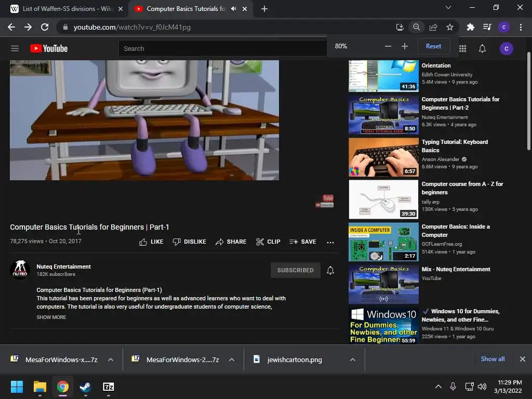Like the video with thumbs up
The width and height of the screenshot is (532, 399).
click(151, 242)
